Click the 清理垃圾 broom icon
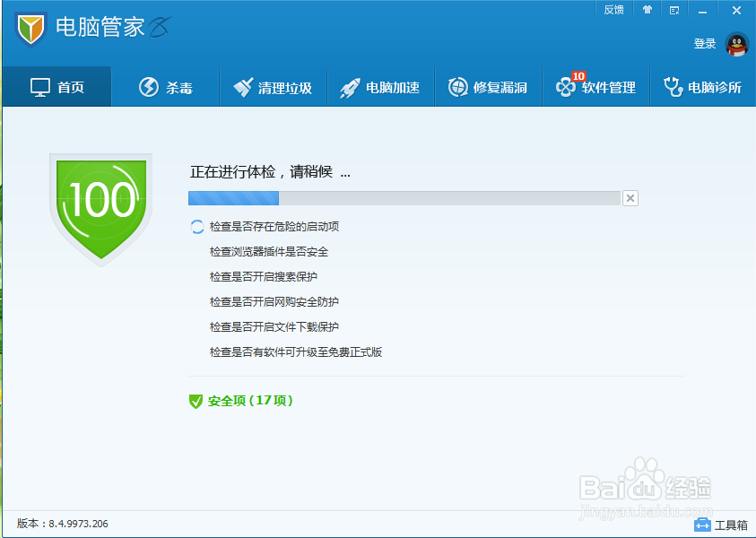This screenshot has height=538, width=756. [x=243, y=86]
